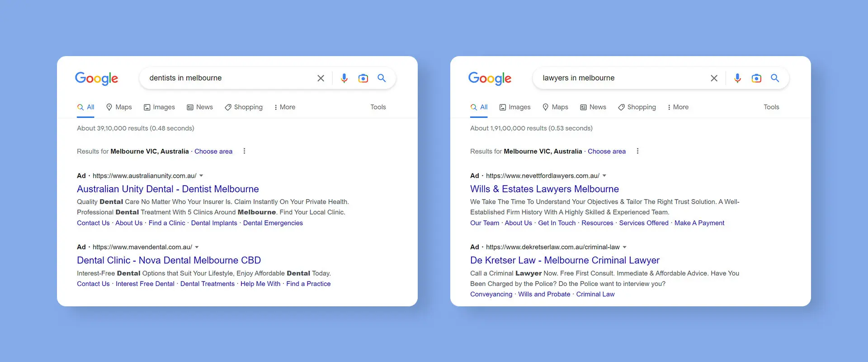Click 'Find a Clinic' sitelink

pyautogui.click(x=167, y=223)
